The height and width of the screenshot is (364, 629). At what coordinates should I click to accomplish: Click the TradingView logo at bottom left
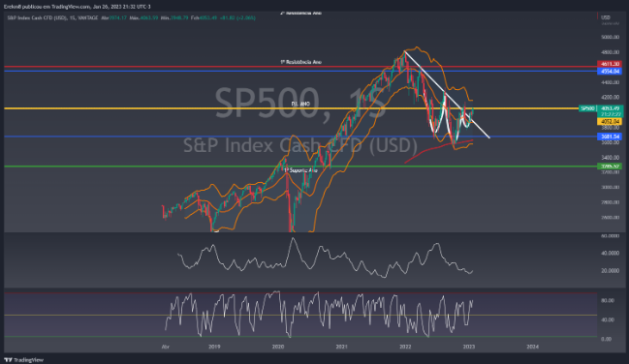(x=23, y=360)
